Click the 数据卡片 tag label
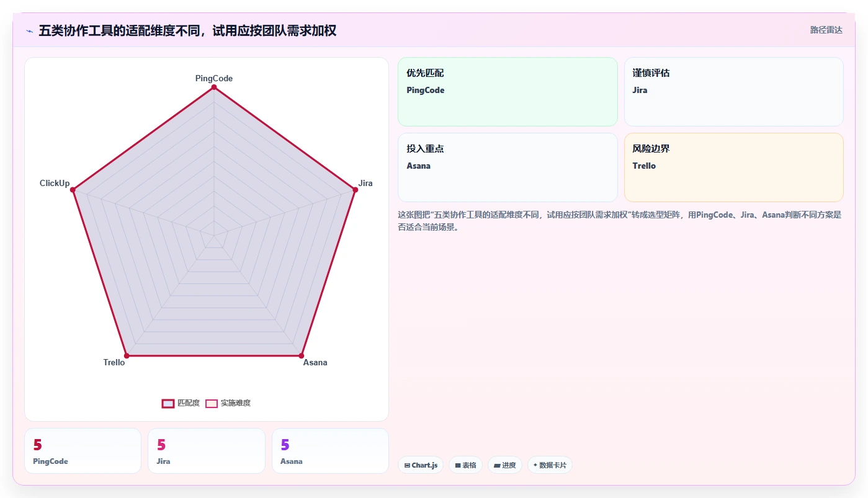This screenshot has height=498, width=868. (553, 465)
